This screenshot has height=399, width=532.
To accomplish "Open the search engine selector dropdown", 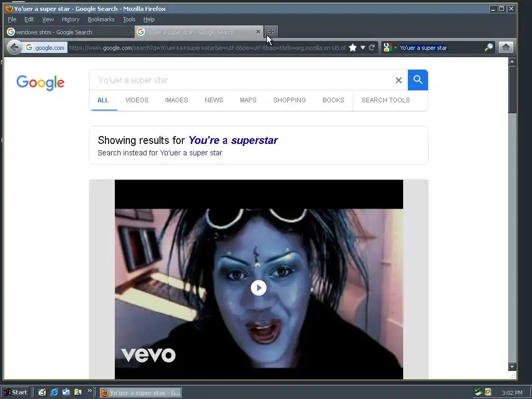I will click(389, 47).
